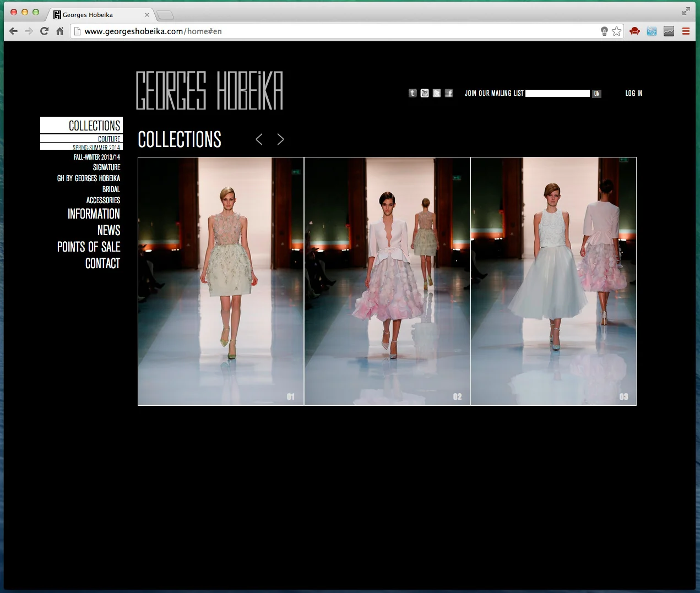Open the YouTube social icon
Screen dimensions: 700x593
425,93
